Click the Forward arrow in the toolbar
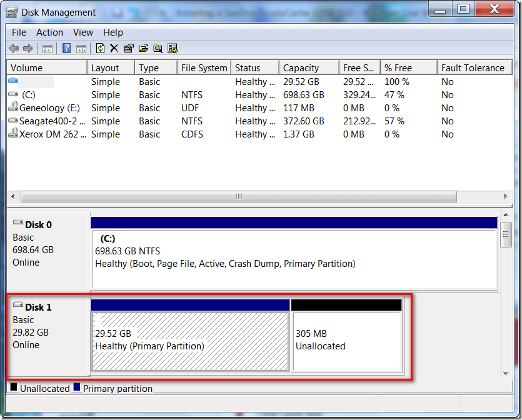 click(28, 48)
